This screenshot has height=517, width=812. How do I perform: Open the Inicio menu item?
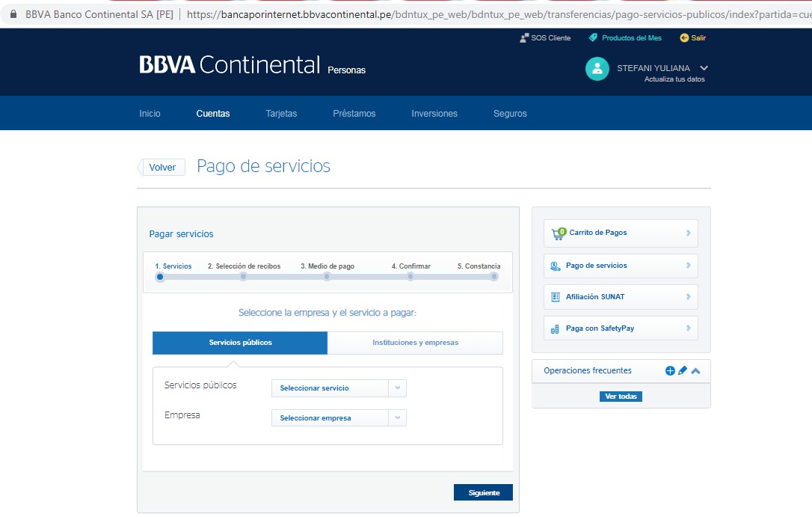[x=150, y=114]
